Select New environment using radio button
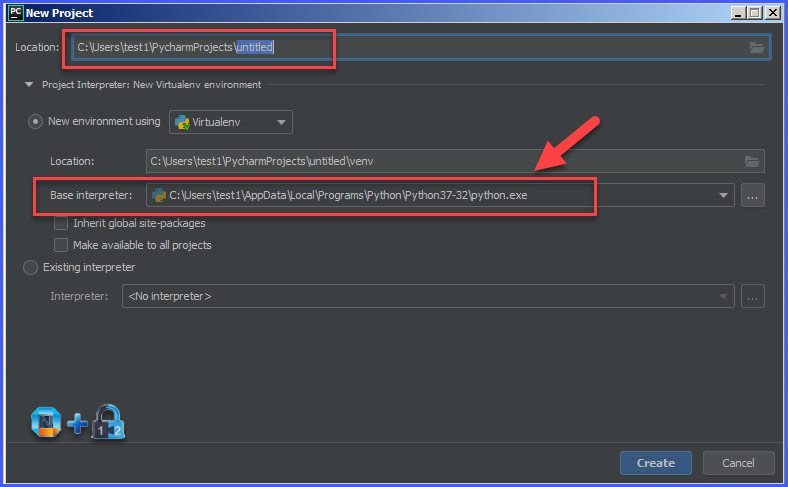This screenshot has width=788, height=487. 35,122
